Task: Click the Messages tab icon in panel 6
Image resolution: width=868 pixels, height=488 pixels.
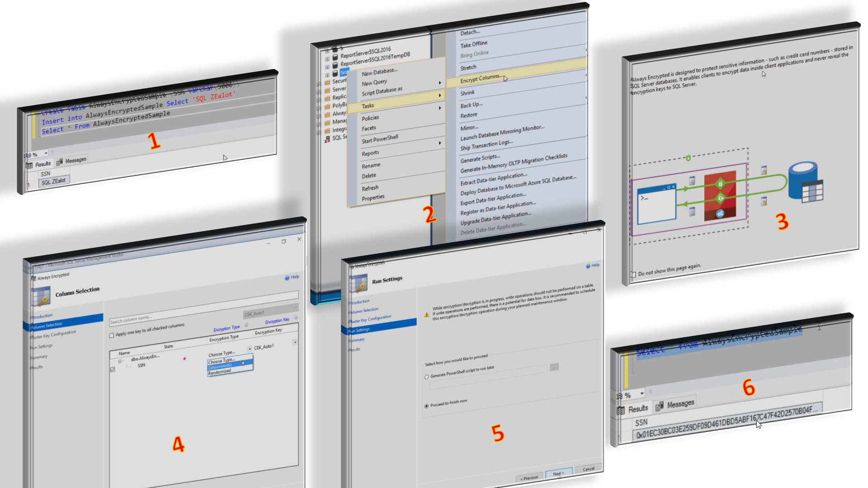Action: tap(659, 406)
